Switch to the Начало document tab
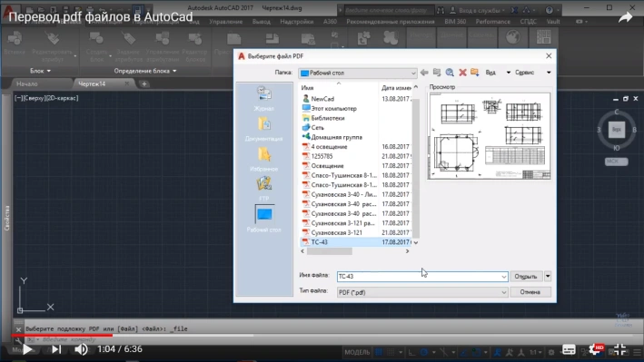The height and width of the screenshot is (362, 644). point(27,83)
